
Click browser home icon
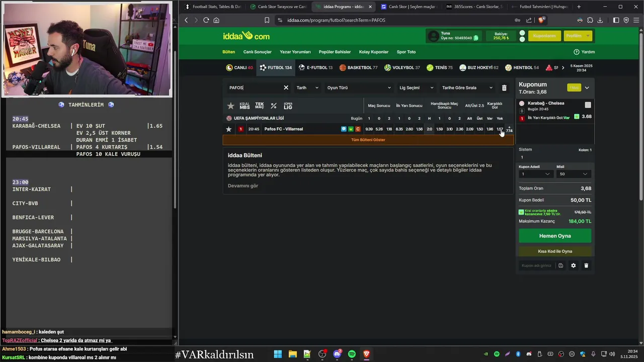point(216,20)
